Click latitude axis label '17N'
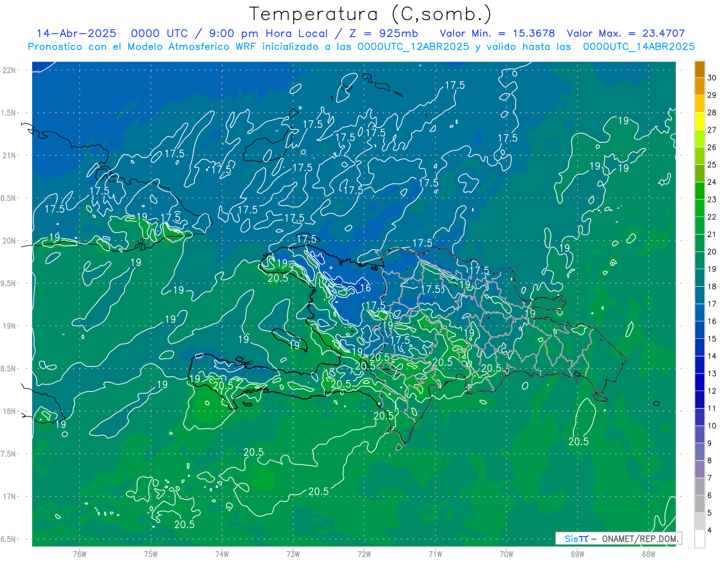This screenshot has width=728, height=562. [x=10, y=497]
